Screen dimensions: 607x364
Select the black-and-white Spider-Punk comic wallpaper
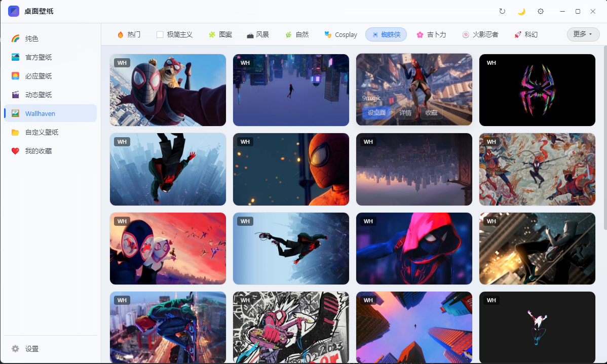coord(291,327)
